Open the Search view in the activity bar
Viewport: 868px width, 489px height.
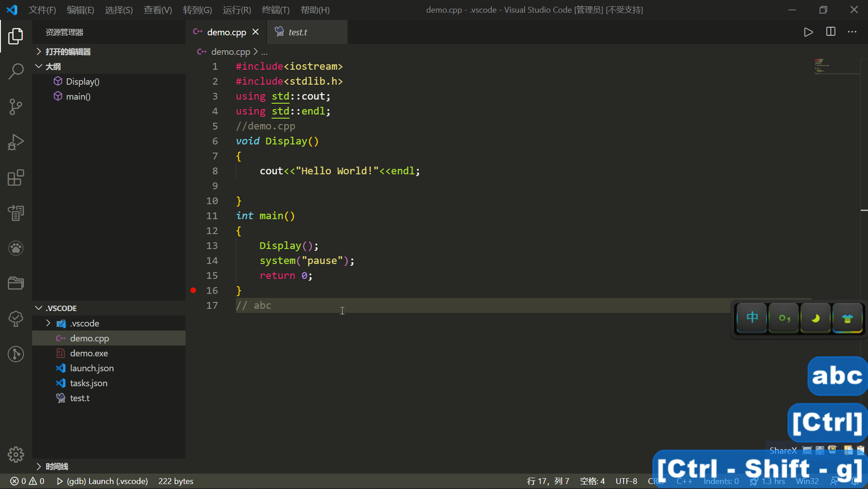pyautogui.click(x=16, y=72)
